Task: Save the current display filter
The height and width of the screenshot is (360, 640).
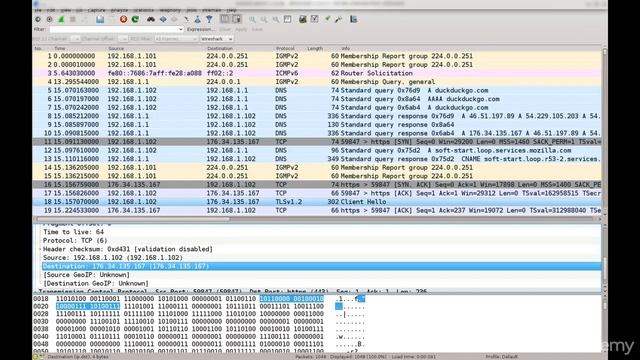Action: (257, 29)
